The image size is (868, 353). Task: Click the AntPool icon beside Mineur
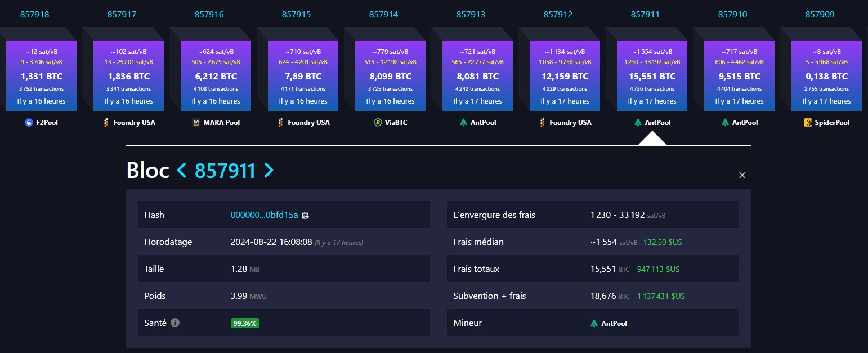pyautogui.click(x=594, y=323)
